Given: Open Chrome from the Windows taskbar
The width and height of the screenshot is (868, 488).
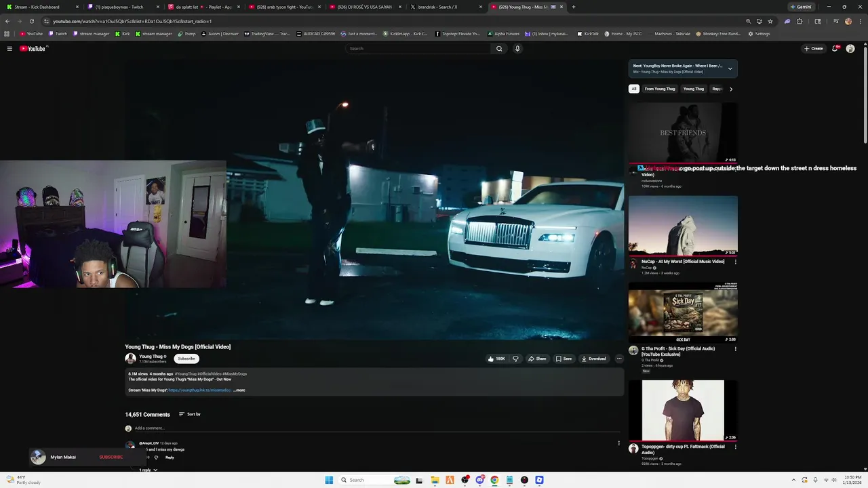Looking at the screenshot, I should coord(494,480).
